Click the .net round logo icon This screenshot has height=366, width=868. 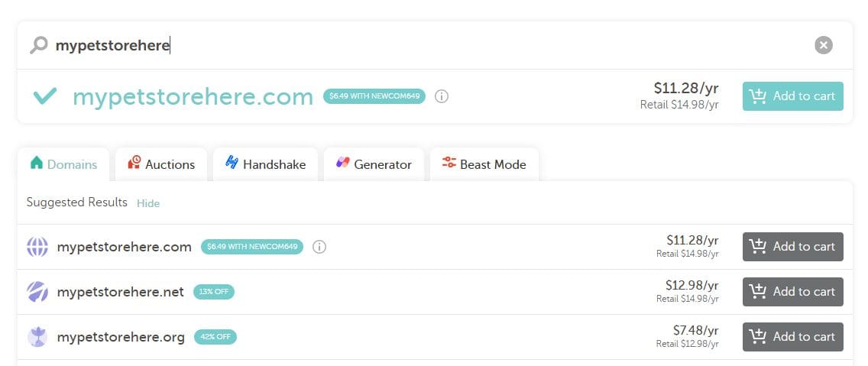37,292
